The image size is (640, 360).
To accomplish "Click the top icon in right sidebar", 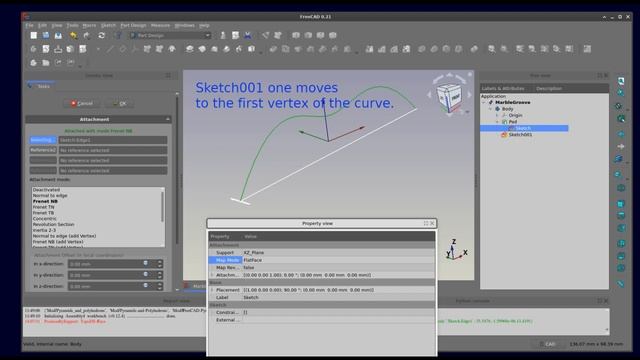I will [x=621, y=81].
